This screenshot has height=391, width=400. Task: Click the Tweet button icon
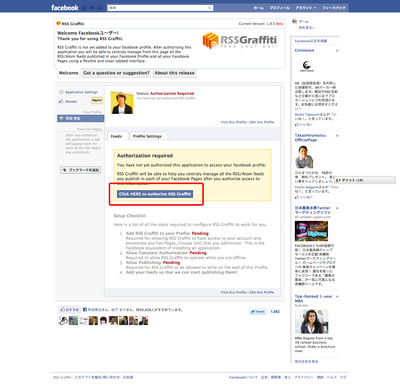pyautogui.click(x=258, y=312)
